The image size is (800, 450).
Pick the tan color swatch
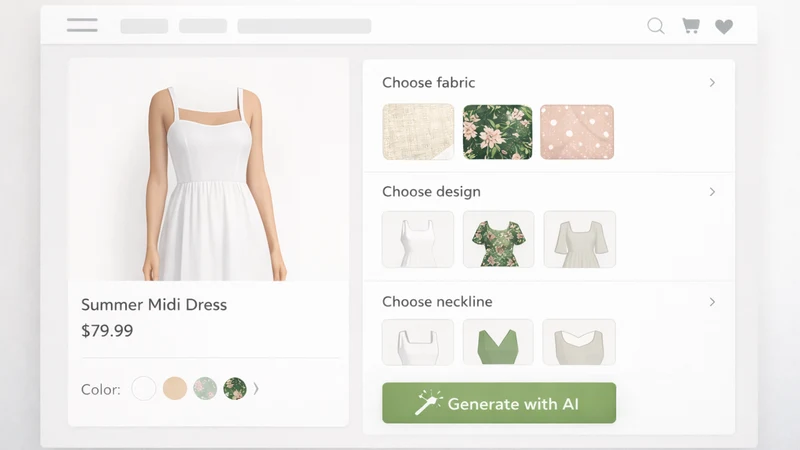[174, 389]
